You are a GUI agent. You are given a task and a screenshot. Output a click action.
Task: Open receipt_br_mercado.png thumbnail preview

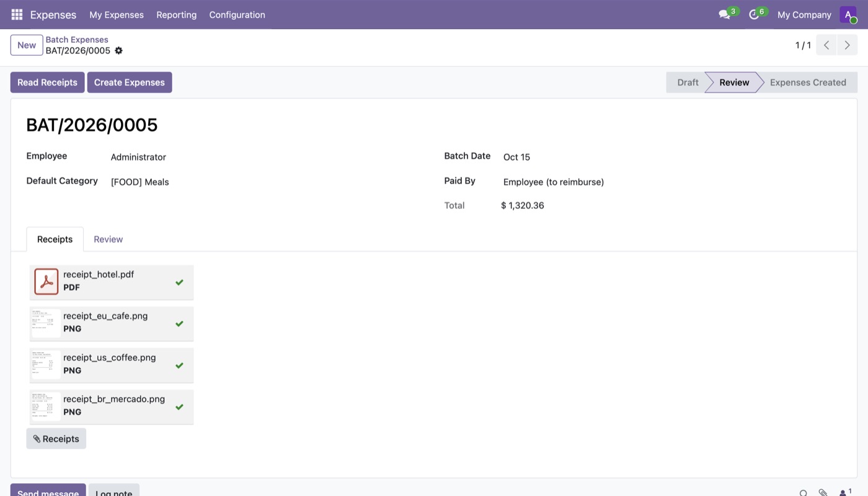click(x=46, y=406)
